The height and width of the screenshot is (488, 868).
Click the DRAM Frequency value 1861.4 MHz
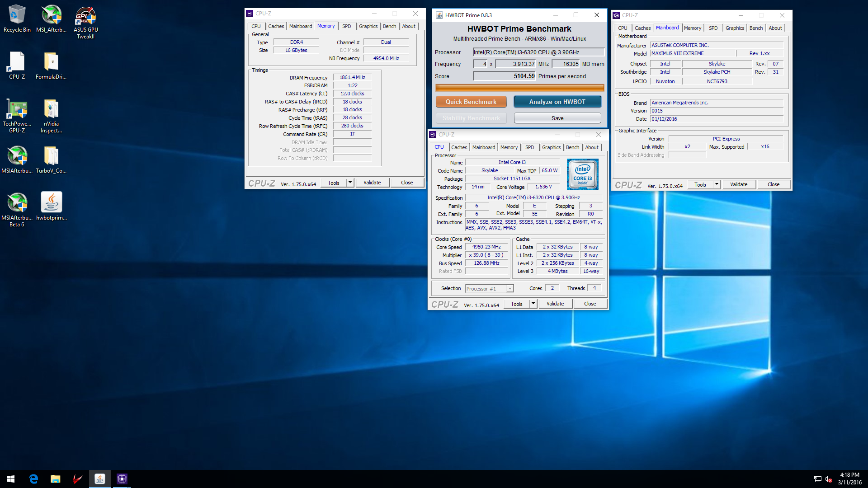coord(352,77)
